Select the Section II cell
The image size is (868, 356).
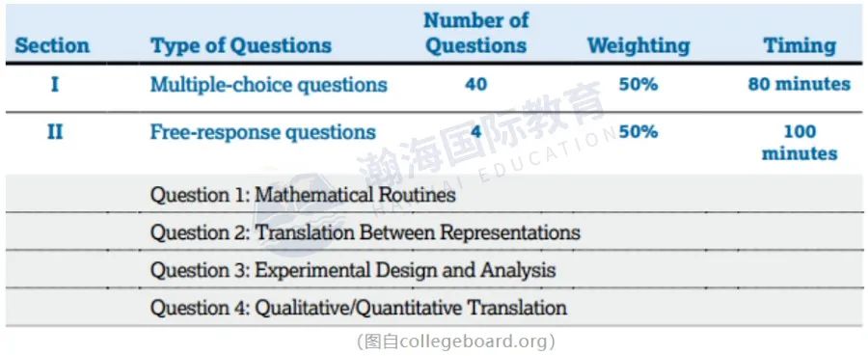[54, 132]
